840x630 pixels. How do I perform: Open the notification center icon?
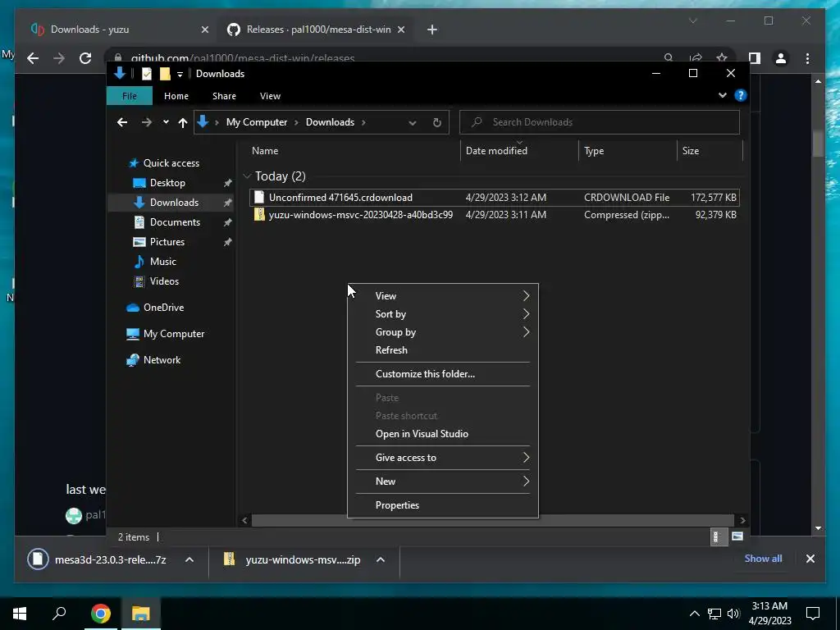[x=813, y=613]
